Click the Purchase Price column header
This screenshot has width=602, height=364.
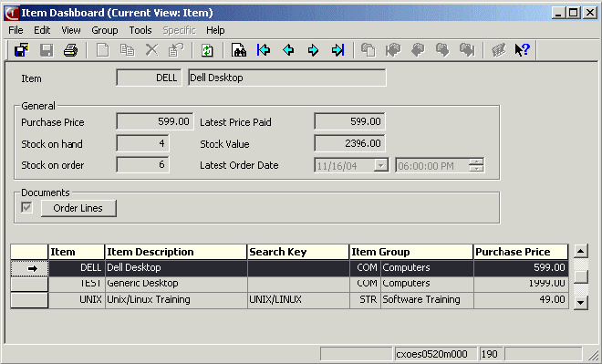pos(521,252)
